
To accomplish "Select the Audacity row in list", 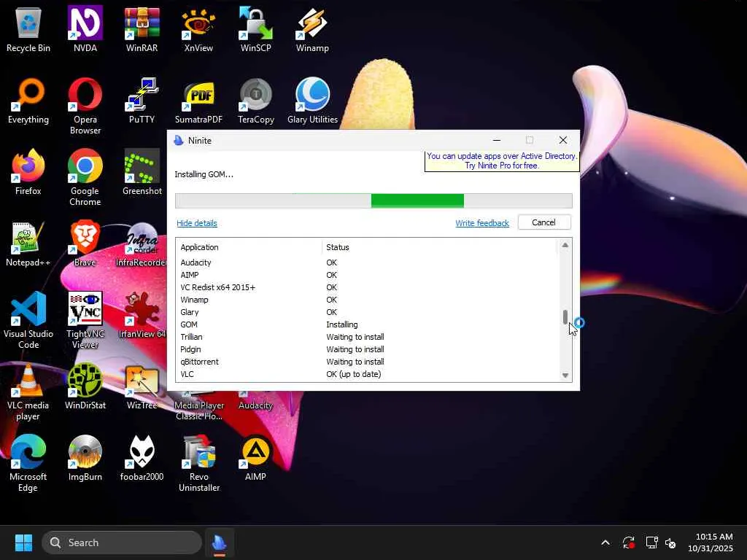I will click(367, 262).
